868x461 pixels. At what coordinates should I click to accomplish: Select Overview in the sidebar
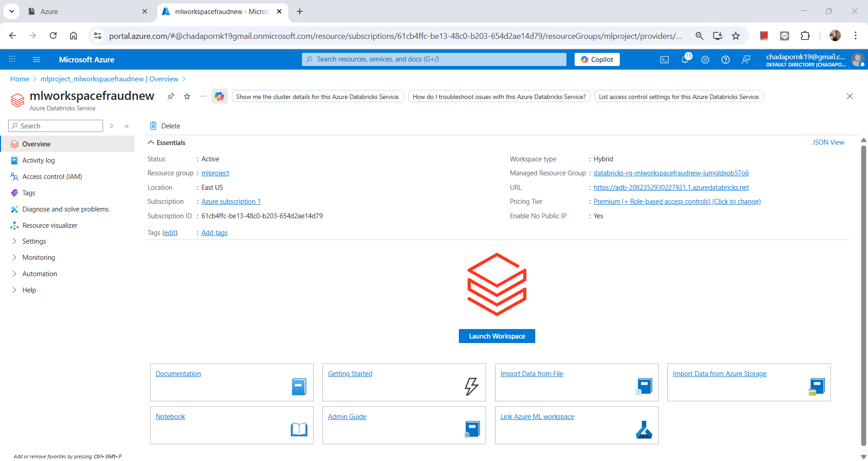68,144
